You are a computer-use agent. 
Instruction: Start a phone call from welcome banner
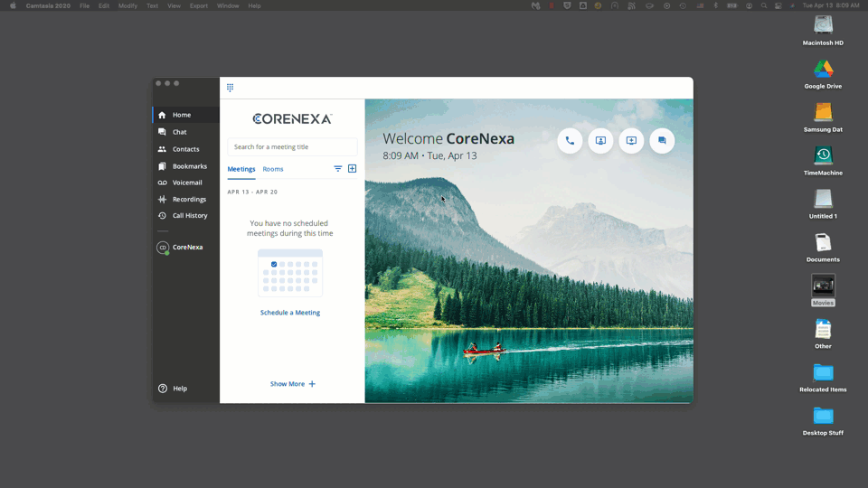pos(570,141)
